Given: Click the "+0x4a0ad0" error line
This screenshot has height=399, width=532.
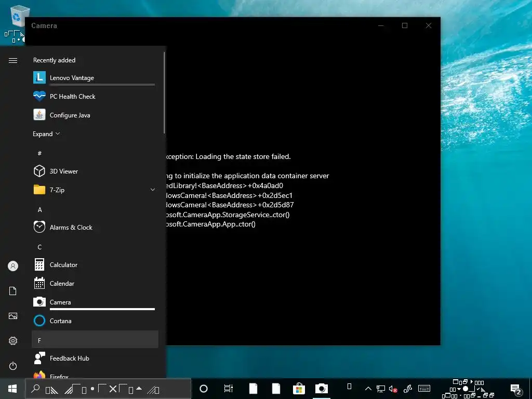Looking at the screenshot, I should [x=265, y=185].
